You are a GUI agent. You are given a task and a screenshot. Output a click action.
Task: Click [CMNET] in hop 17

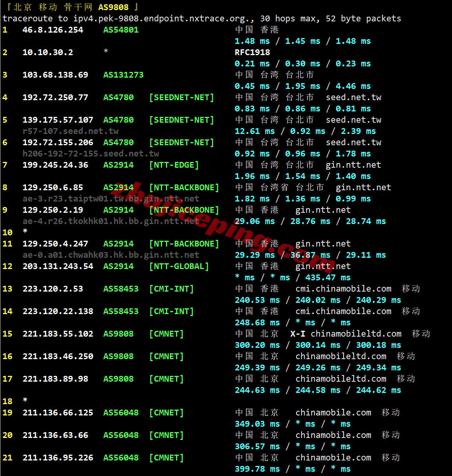[166, 379]
